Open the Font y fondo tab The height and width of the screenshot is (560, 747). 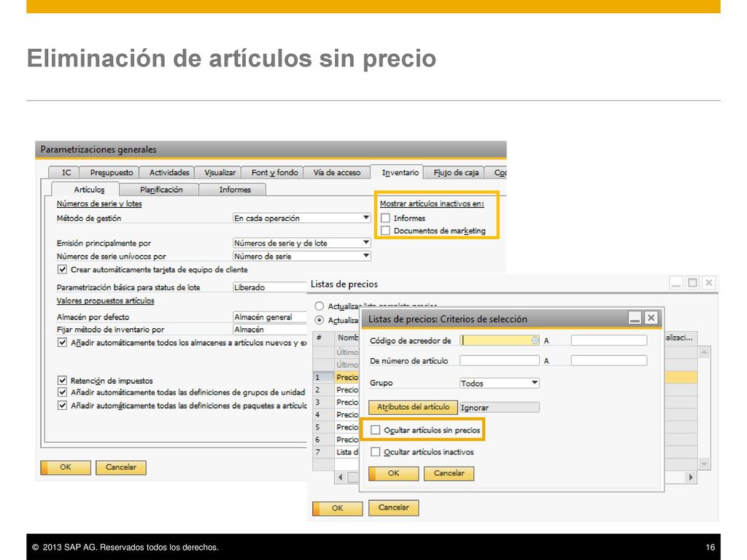(x=274, y=172)
